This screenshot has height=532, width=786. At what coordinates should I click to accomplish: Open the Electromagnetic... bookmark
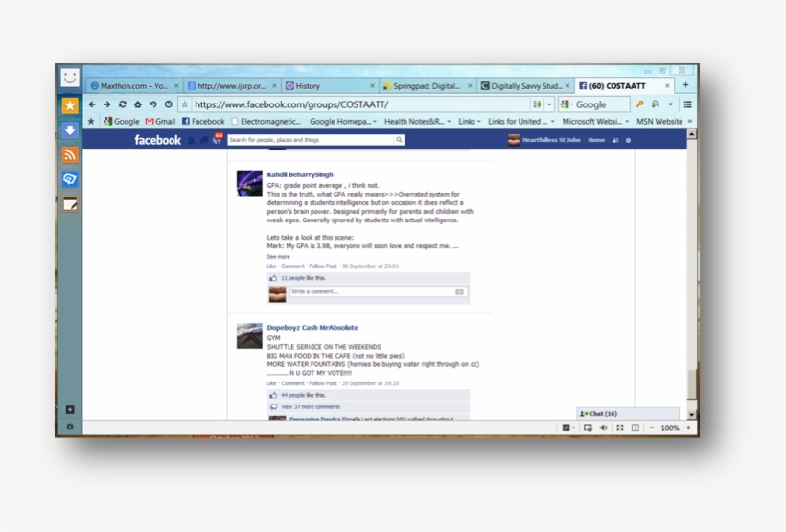pos(266,122)
